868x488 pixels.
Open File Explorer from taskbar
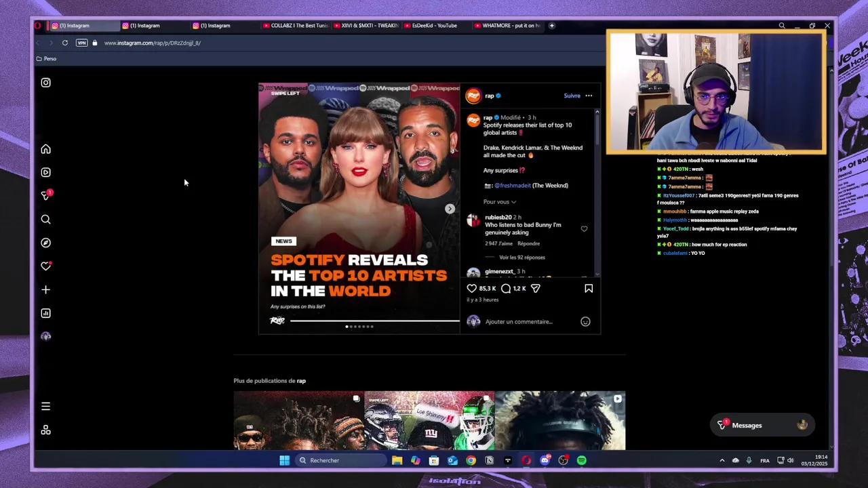[x=397, y=461]
